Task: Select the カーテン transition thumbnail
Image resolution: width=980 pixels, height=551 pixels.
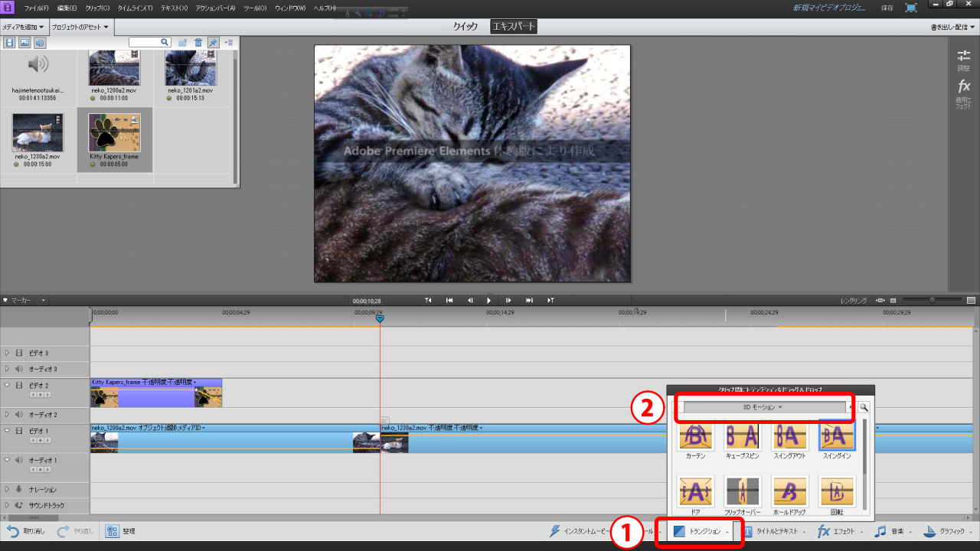Action: click(696, 436)
